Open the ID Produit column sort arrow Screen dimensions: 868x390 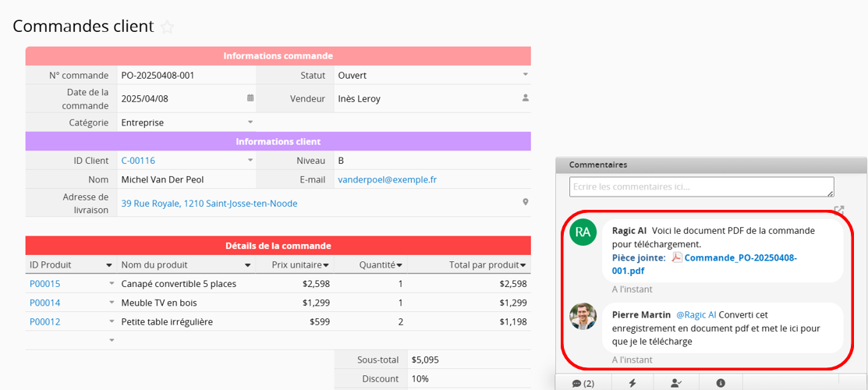109,265
